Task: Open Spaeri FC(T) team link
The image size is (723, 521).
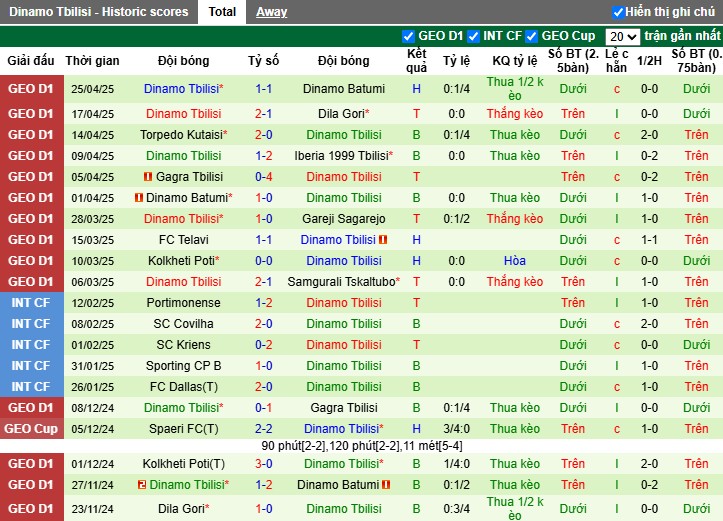Action: coord(184,429)
